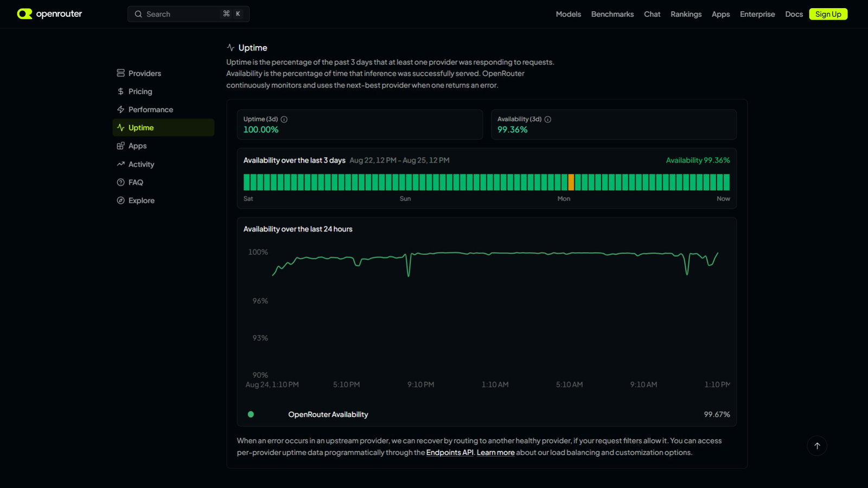Click the FAQ question mark icon
This screenshot has width=868, height=488.
120,182
